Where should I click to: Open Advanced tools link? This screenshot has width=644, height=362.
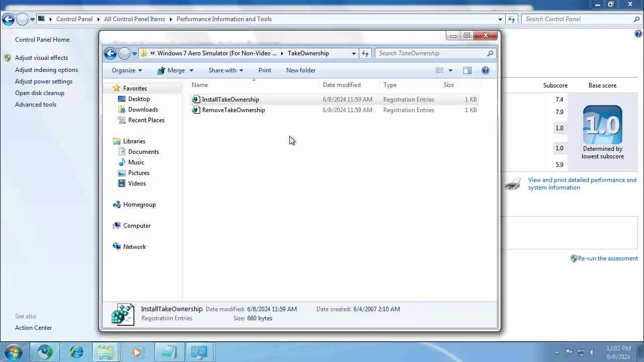click(x=36, y=105)
